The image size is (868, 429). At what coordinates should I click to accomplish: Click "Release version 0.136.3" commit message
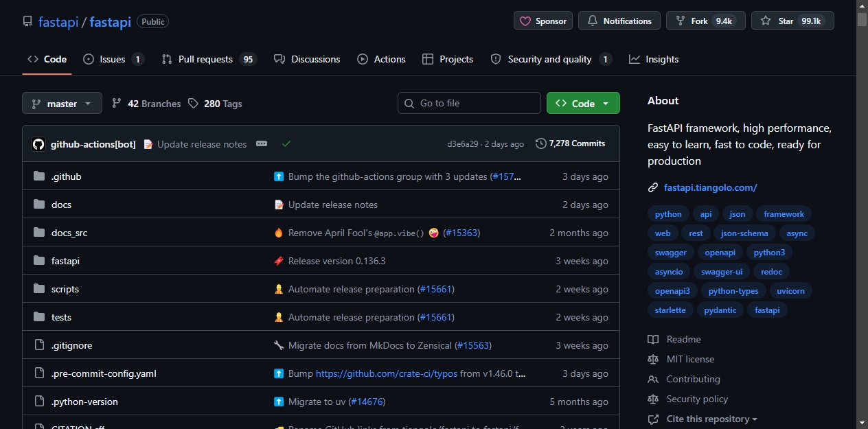[337, 261]
